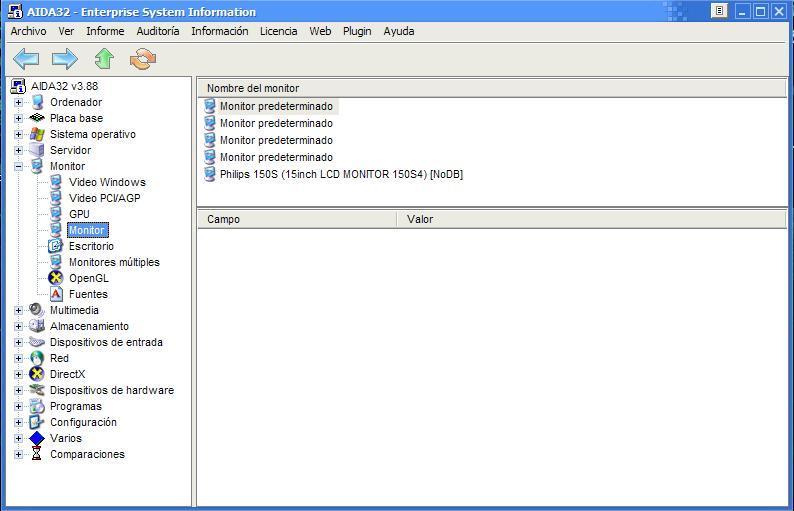Click the Monitores múltiples icon
Image resolution: width=794 pixels, height=511 pixels.
[56, 262]
